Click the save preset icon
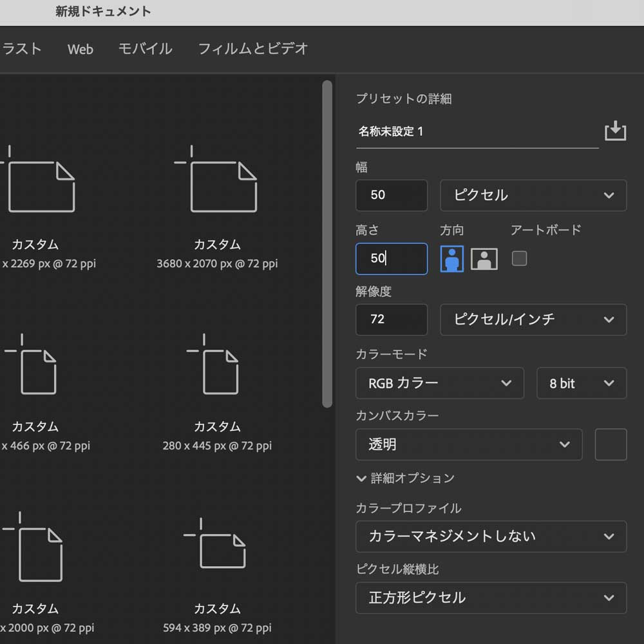 616,131
